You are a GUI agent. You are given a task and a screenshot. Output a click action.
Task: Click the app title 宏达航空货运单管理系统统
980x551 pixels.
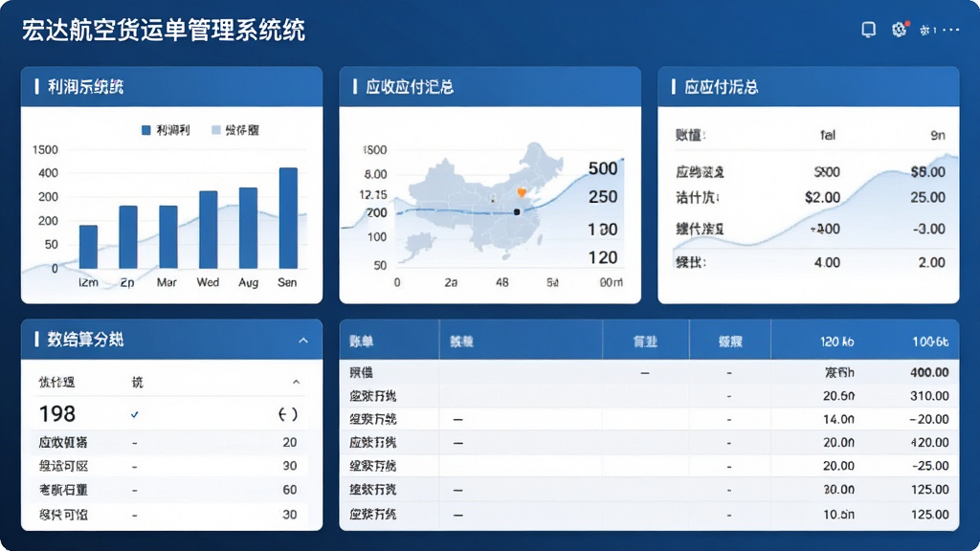click(164, 31)
